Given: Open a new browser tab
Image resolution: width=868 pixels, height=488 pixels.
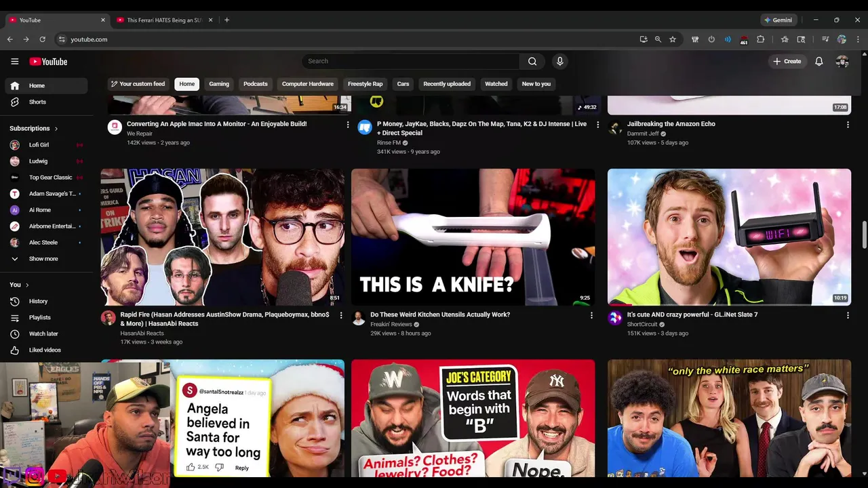Looking at the screenshot, I should [x=226, y=20].
